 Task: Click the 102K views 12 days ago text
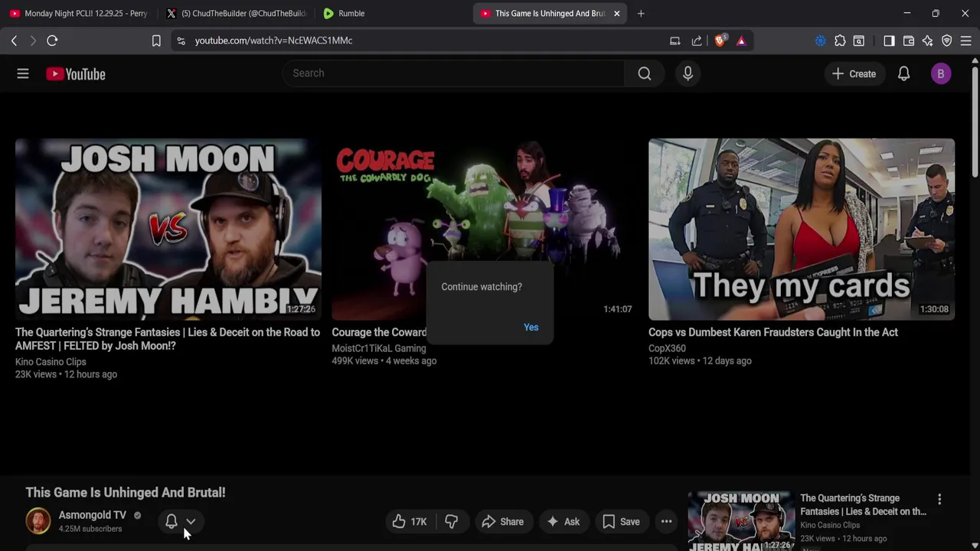pos(700,361)
